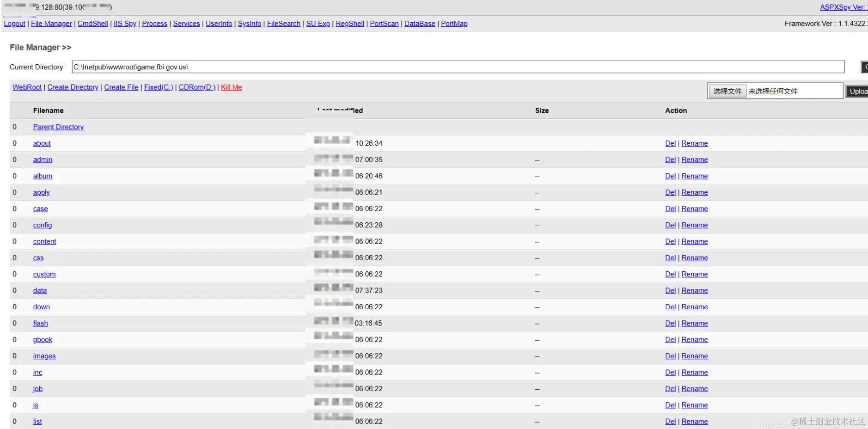
Task: Open the album folder
Action: tap(43, 176)
